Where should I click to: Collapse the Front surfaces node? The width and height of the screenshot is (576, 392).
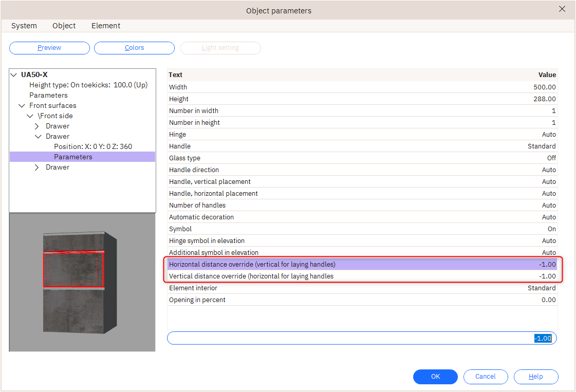point(22,106)
